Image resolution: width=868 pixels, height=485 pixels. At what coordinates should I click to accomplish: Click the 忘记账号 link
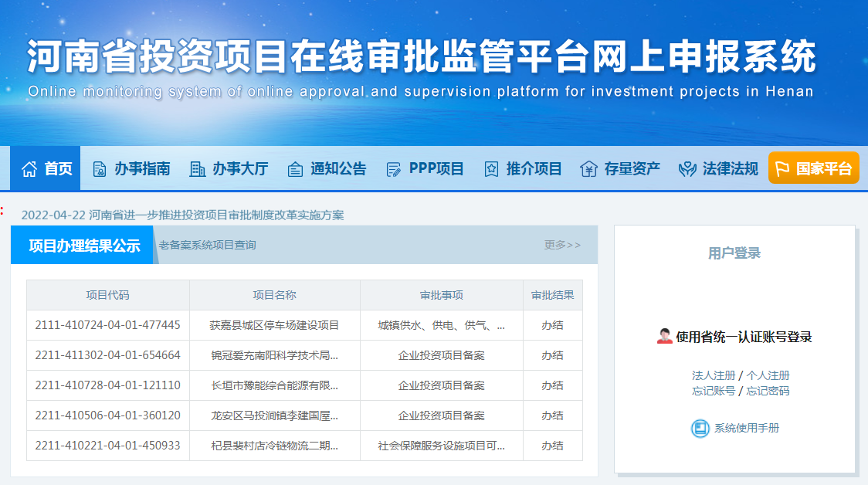coord(714,391)
